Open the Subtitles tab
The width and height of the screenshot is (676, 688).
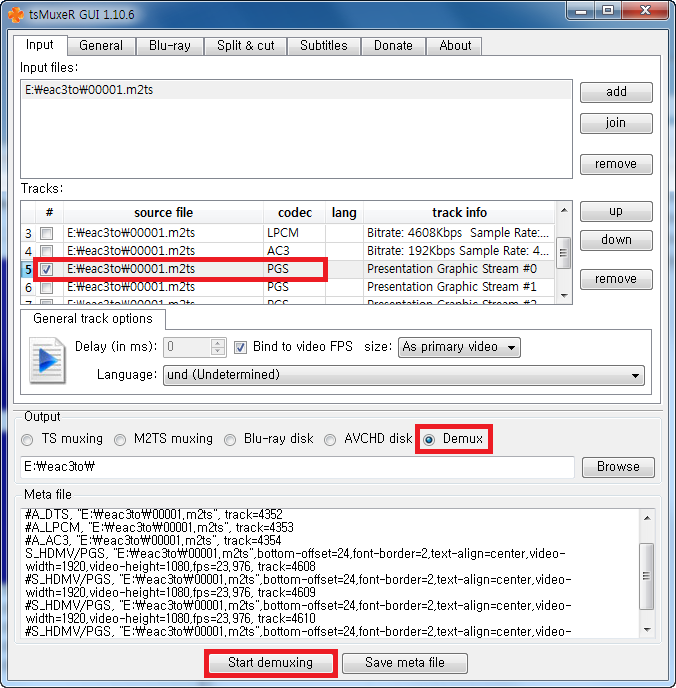pyautogui.click(x=324, y=46)
